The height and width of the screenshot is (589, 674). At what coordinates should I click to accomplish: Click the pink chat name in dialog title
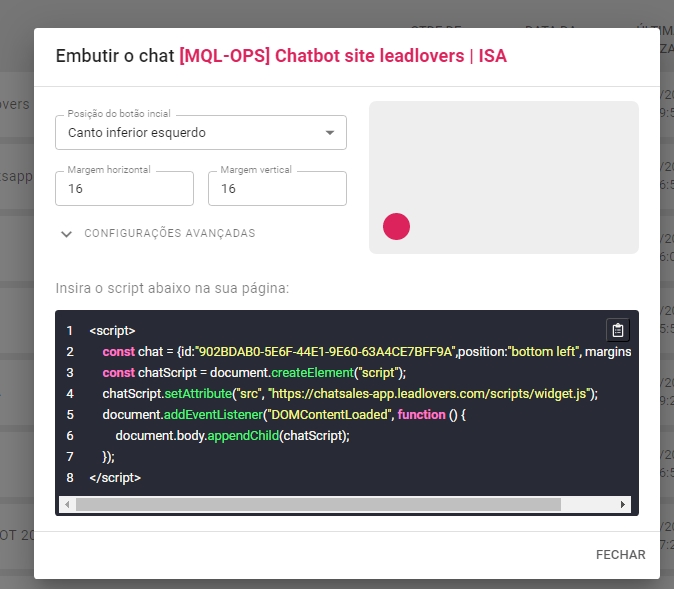343,56
